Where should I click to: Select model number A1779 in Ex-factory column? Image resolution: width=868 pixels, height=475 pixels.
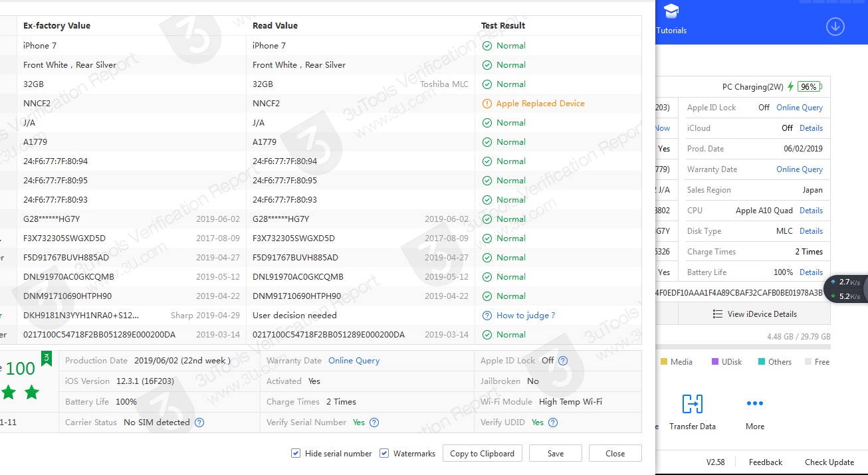[x=35, y=142]
